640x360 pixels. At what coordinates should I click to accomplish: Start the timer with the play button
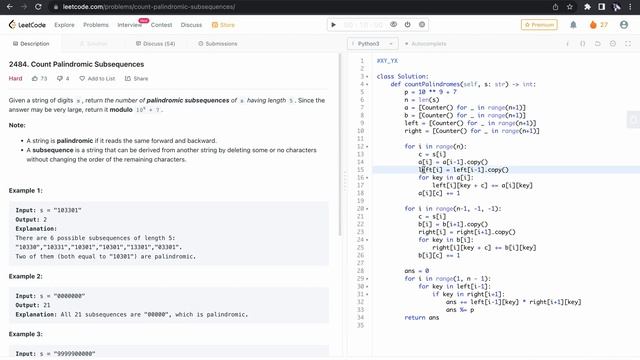[333, 25]
